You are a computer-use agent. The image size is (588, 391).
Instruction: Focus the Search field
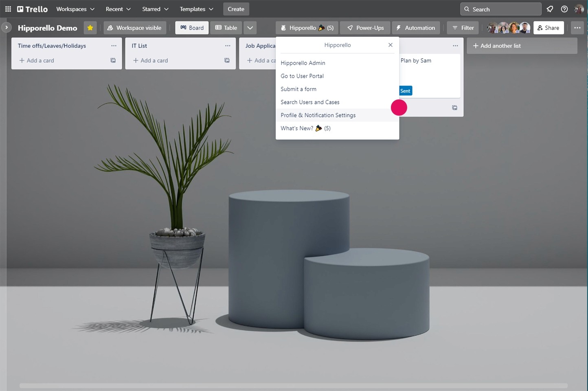point(501,9)
